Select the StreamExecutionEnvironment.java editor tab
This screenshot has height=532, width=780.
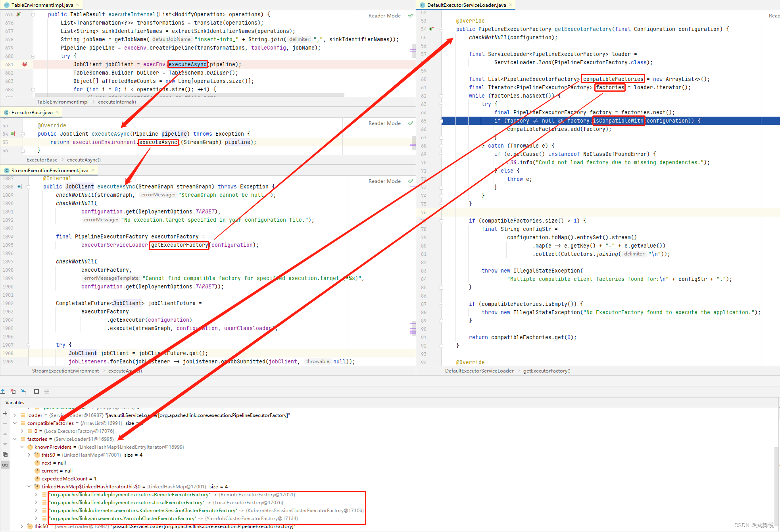tap(50, 171)
